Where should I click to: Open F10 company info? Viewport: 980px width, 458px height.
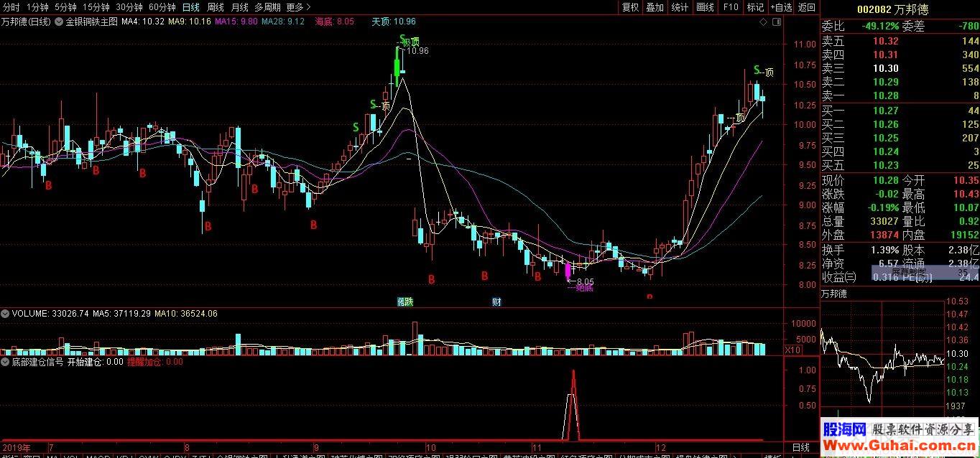(x=730, y=7)
